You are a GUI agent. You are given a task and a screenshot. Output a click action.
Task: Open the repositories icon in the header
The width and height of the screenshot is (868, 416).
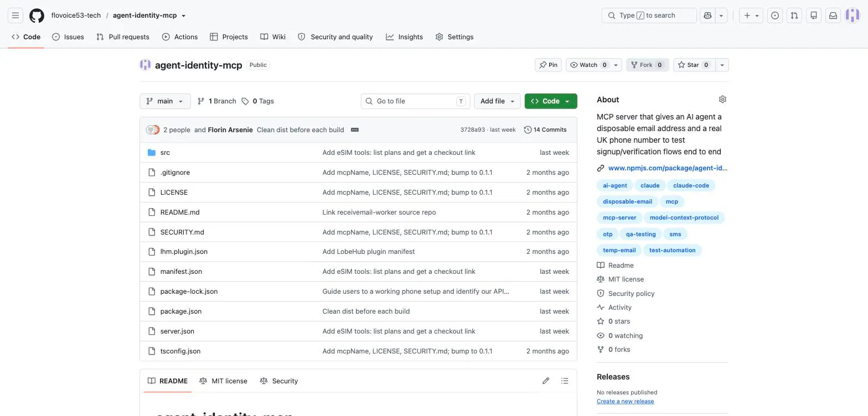[x=814, y=15]
